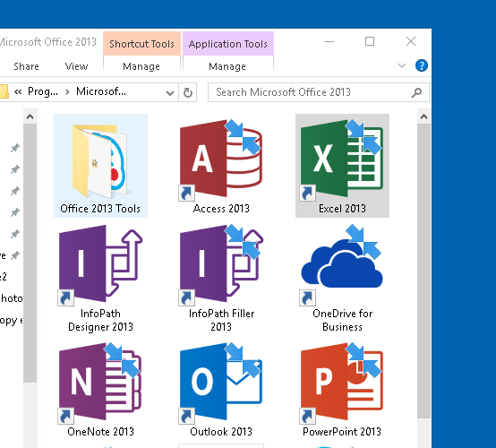Select the PowerPoint 2013 shortcut icon
The width and height of the screenshot is (496, 448).
point(342,383)
